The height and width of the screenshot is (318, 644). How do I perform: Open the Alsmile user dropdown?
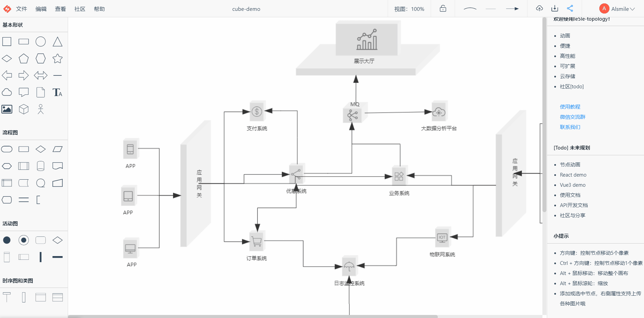click(x=617, y=9)
